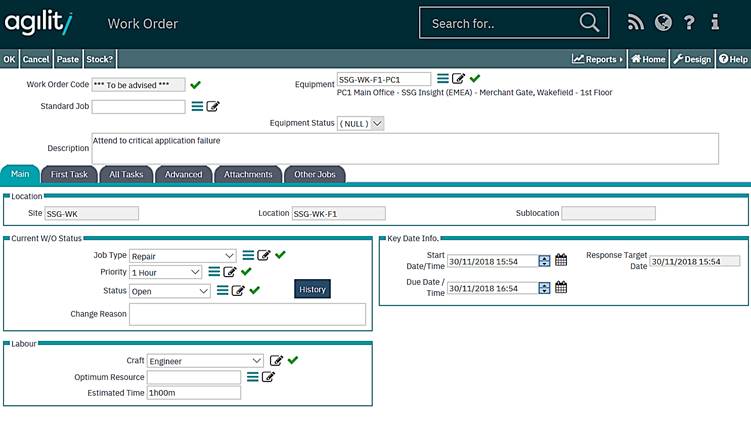
Task: Click the Optimum Resource list icon
Action: pos(253,377)
